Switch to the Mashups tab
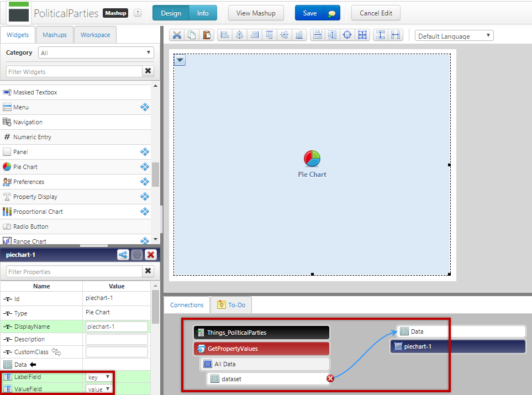 [x=55, y=35]
